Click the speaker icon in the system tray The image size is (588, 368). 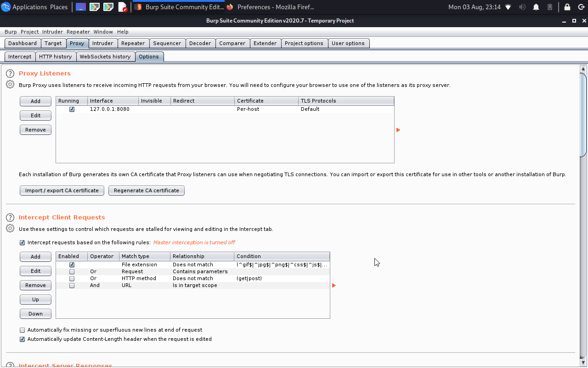click(522, 7)
